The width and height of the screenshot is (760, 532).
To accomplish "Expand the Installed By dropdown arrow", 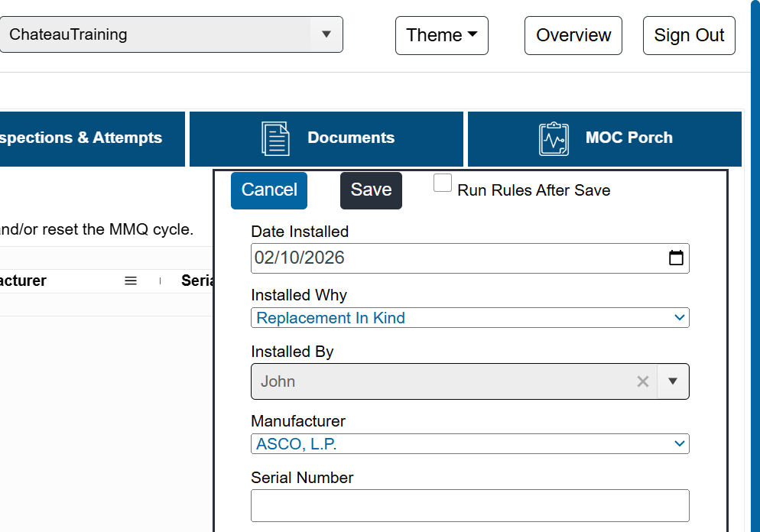I will (x=673, y=381).
